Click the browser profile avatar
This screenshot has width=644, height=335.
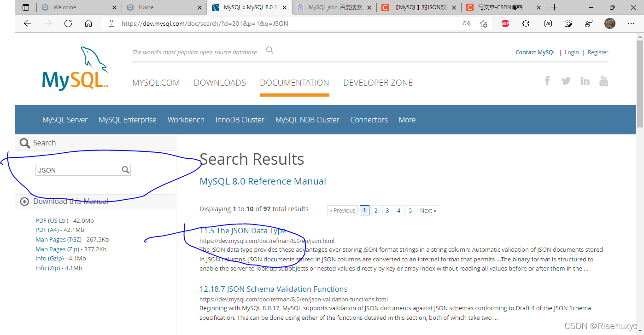[x=610, y=23]
